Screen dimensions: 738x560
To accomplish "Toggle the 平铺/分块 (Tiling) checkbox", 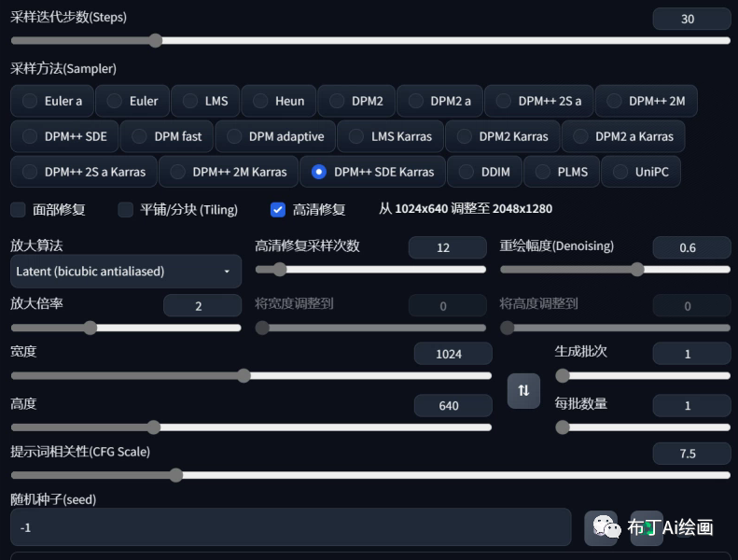I will click(x=126, y=210).
